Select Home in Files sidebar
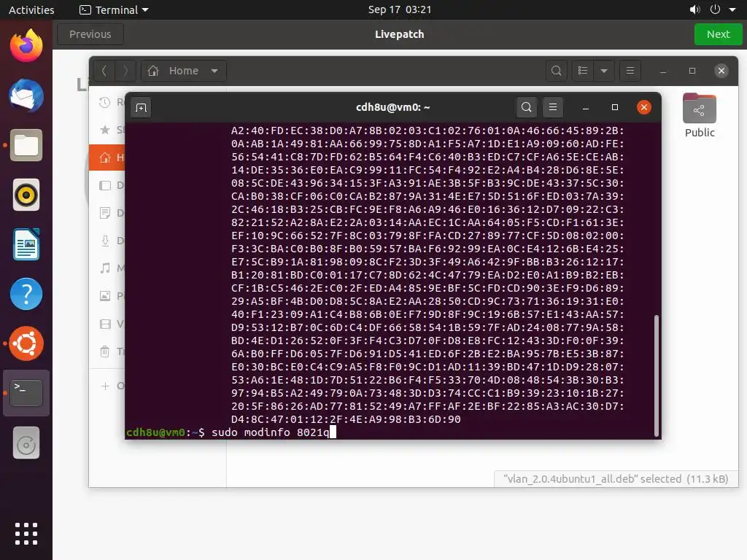747x560 pixels. [107, 157]
